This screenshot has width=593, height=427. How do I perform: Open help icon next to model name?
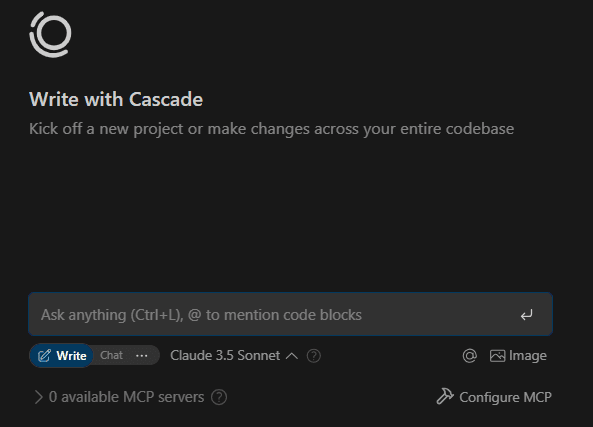314,356
